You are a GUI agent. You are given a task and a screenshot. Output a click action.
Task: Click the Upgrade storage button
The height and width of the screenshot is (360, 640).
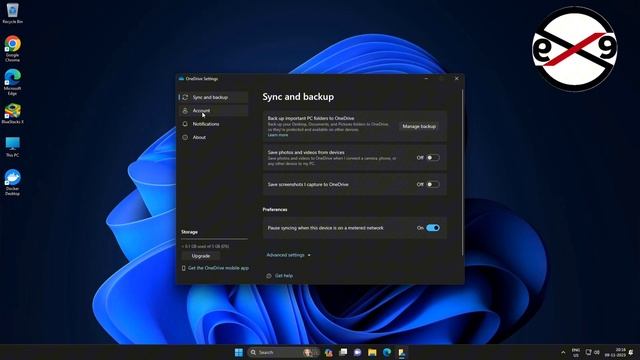pyautogui.click(x=201, y=256)
